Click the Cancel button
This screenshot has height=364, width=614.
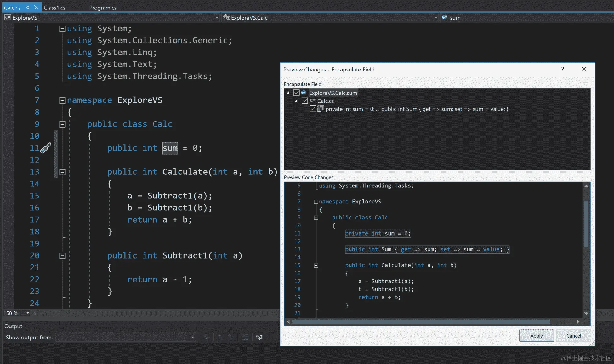pyautogui.click(x=573, y=336)
